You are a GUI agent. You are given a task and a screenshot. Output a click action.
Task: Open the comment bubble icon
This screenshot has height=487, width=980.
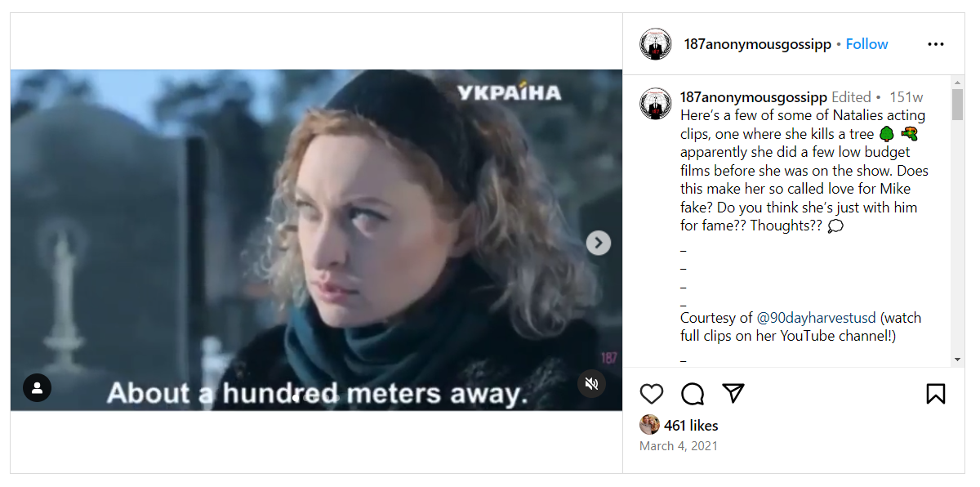point(693,394)
